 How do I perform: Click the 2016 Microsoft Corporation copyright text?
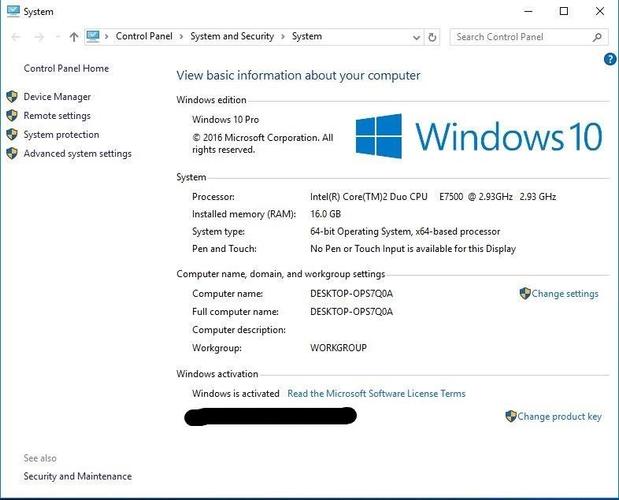[263, 143]
